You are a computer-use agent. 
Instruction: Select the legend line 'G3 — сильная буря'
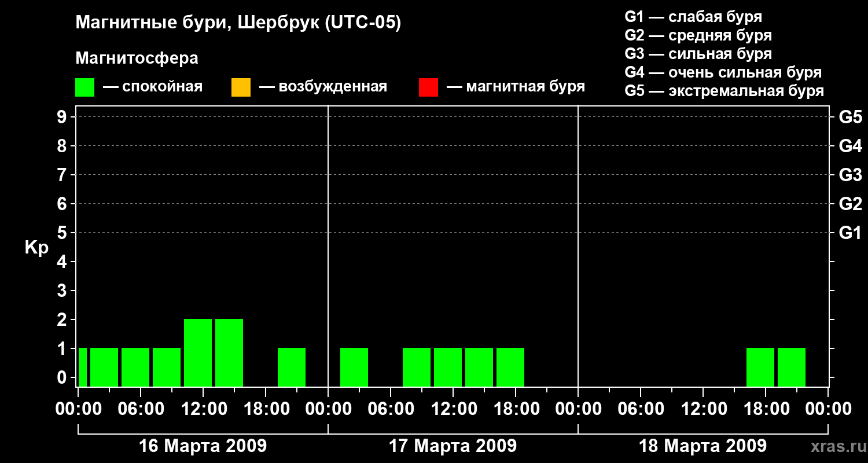pyautogui.click(x=698, y=54)
